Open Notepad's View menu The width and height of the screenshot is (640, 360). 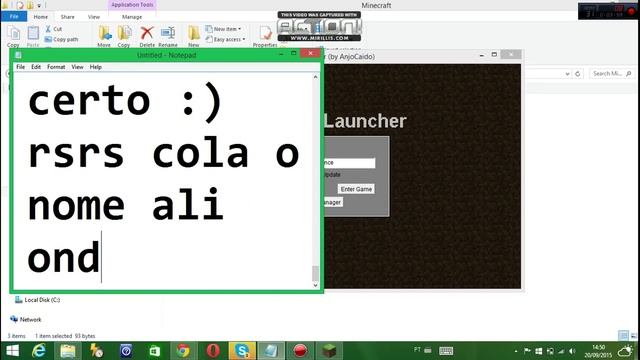pyautogui.click(x=77, y=67)
